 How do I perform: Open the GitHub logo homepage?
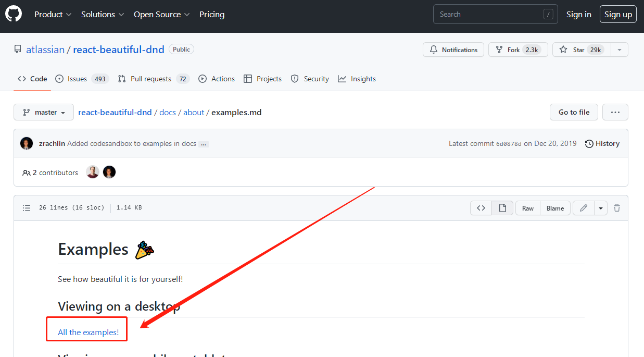tap(14, 14)
